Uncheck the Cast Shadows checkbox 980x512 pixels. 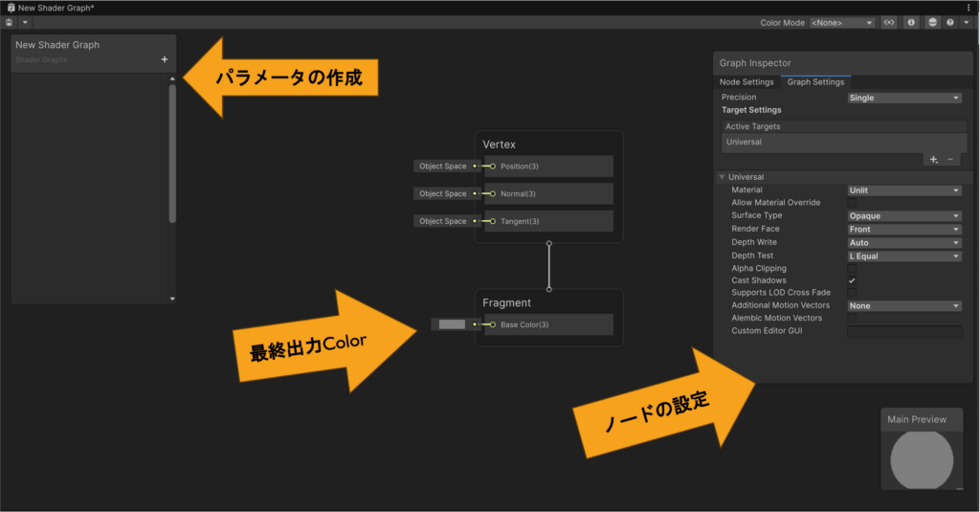(852, 280)
